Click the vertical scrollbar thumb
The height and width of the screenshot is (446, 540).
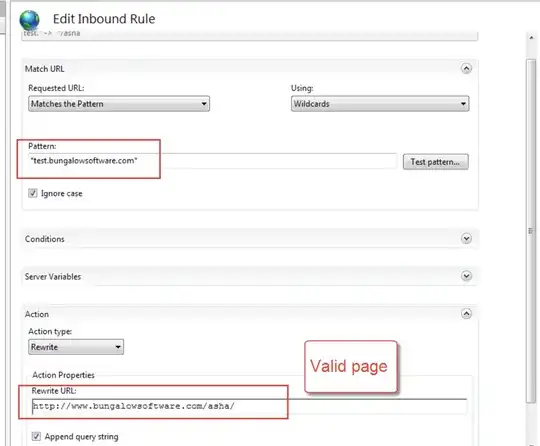tap(531, 230)
